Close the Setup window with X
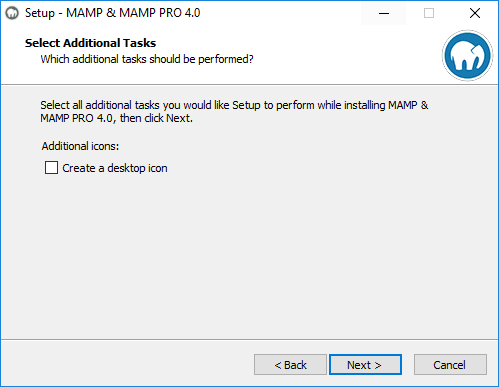Screen dimensions: 499x387 pyautogui.click(x=475, y=13)
